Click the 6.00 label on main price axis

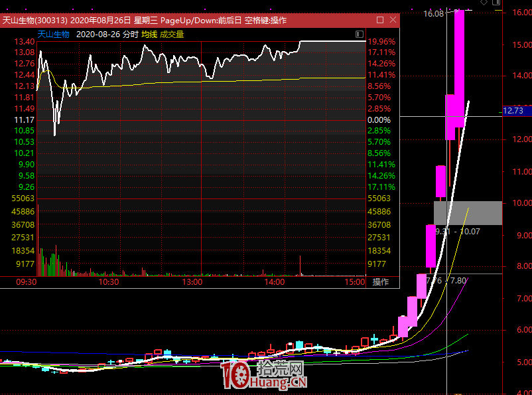[x=524, y=330]
